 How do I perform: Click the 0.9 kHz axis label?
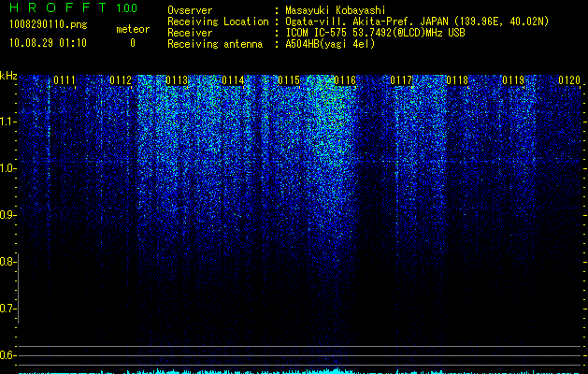7,215
